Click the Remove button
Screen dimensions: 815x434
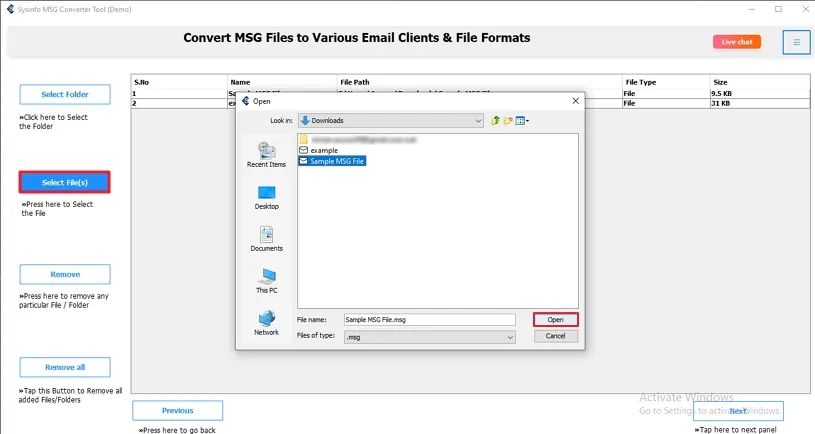pos(65,274)
